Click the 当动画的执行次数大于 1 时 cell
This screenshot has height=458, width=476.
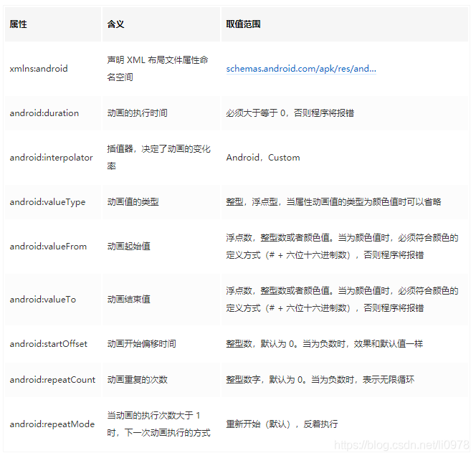point(161,424)
